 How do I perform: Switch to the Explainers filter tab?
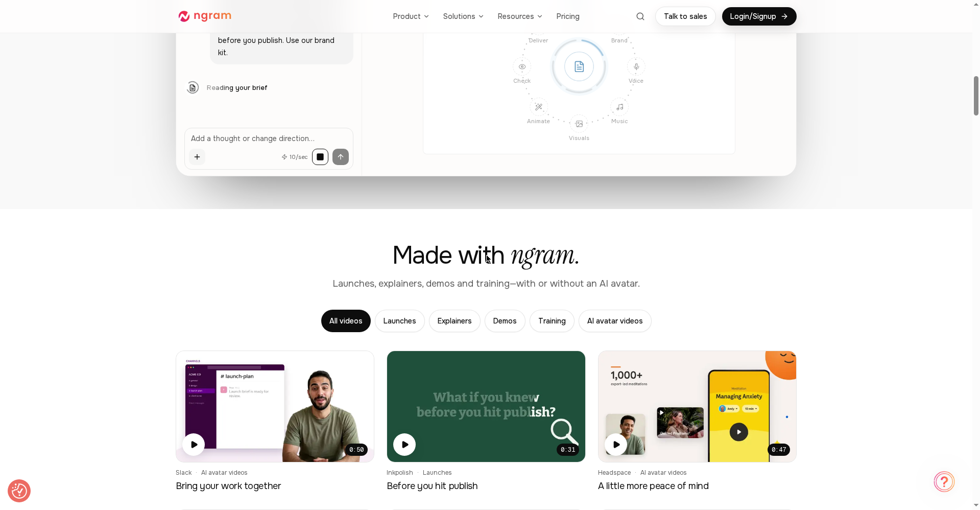point(455,321)
